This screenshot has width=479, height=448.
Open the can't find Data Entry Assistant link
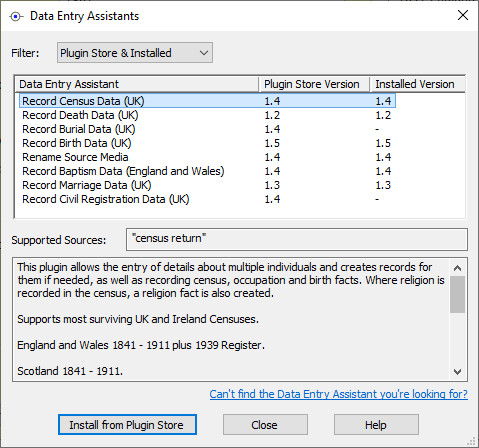click(339, 394)
